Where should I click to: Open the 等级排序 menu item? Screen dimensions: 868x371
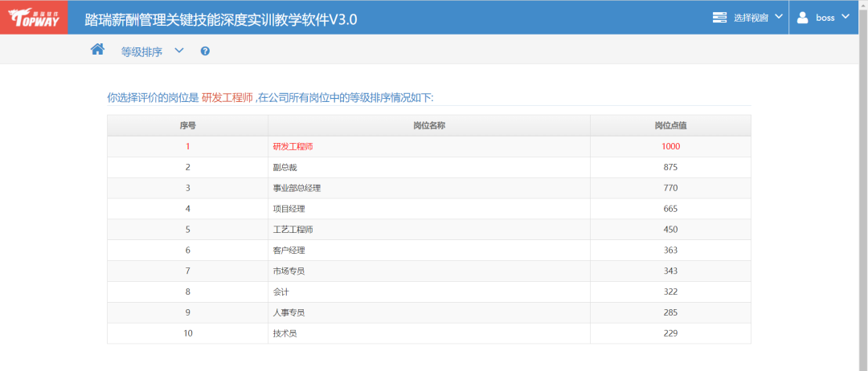pos(141,51)
